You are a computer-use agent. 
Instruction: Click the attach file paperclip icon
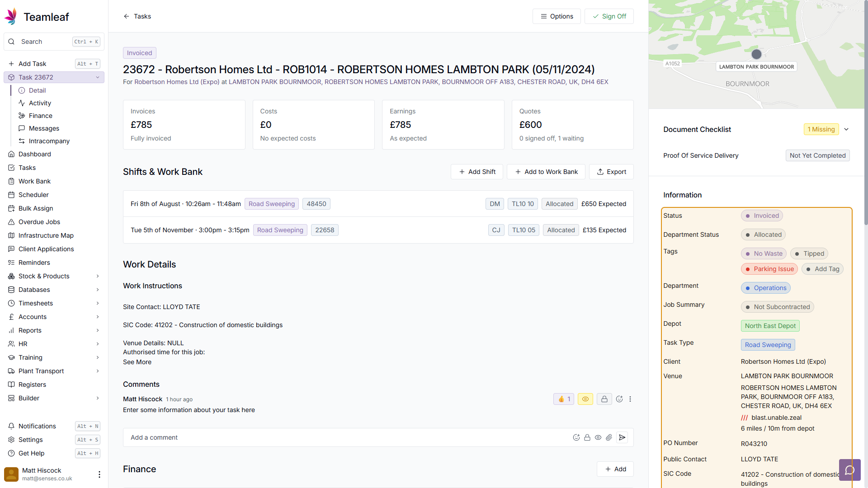(609, 437)
